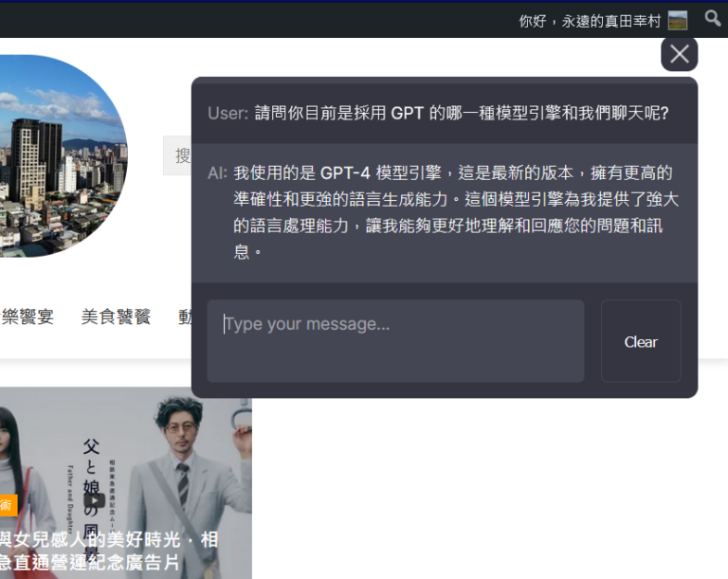Select the 樂饗宴 menu item
728x579 pixels.
(27, 317)
